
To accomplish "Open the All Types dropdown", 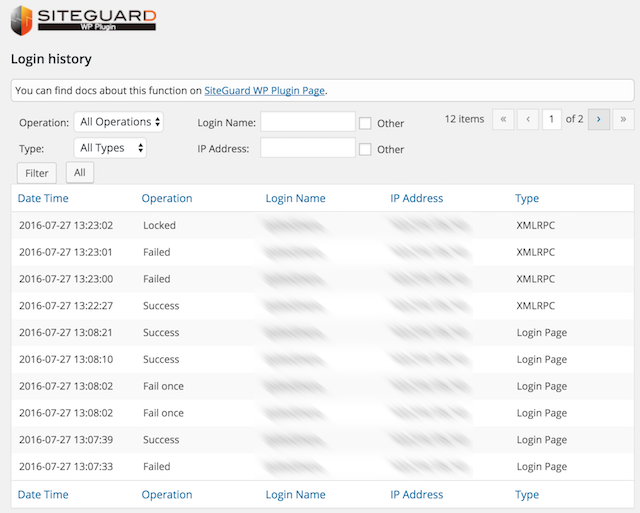I will (110, 148).
